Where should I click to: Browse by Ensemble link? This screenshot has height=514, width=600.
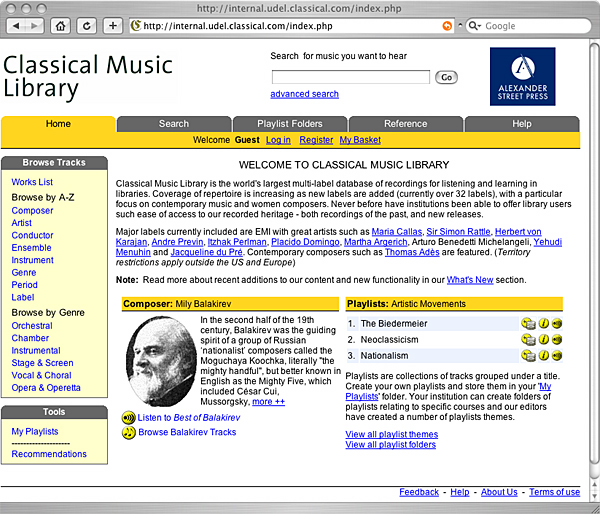pos(31,248)
